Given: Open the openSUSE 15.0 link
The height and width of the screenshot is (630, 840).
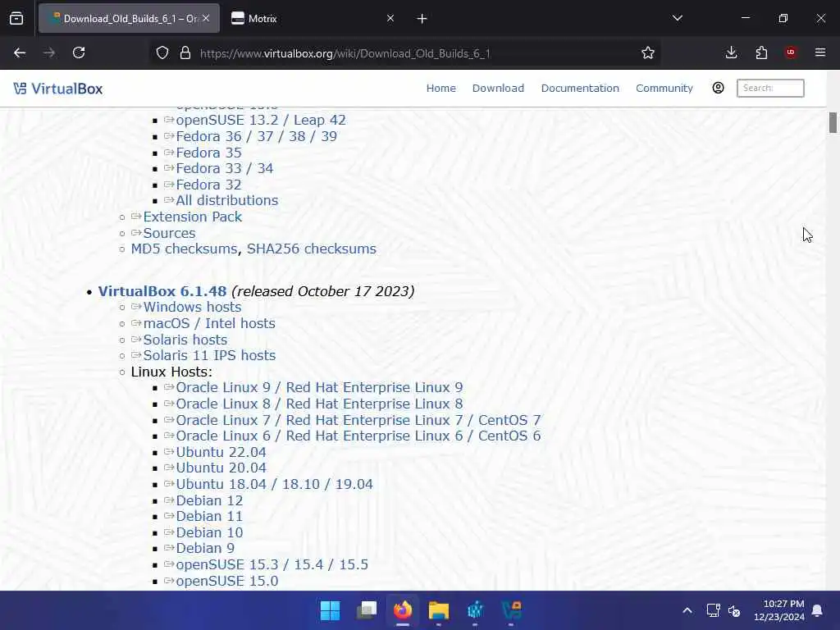Looking at the screenshot, I should click(227, 582).
